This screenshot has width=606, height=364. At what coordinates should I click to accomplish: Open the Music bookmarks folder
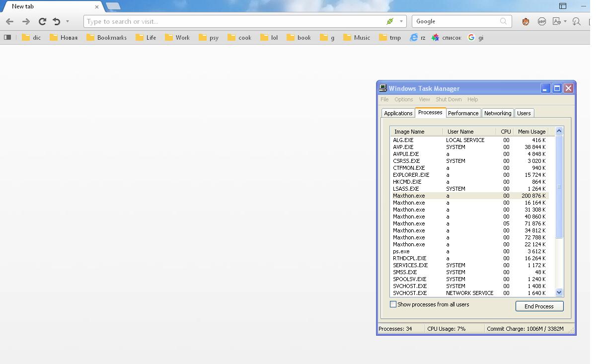357,37
